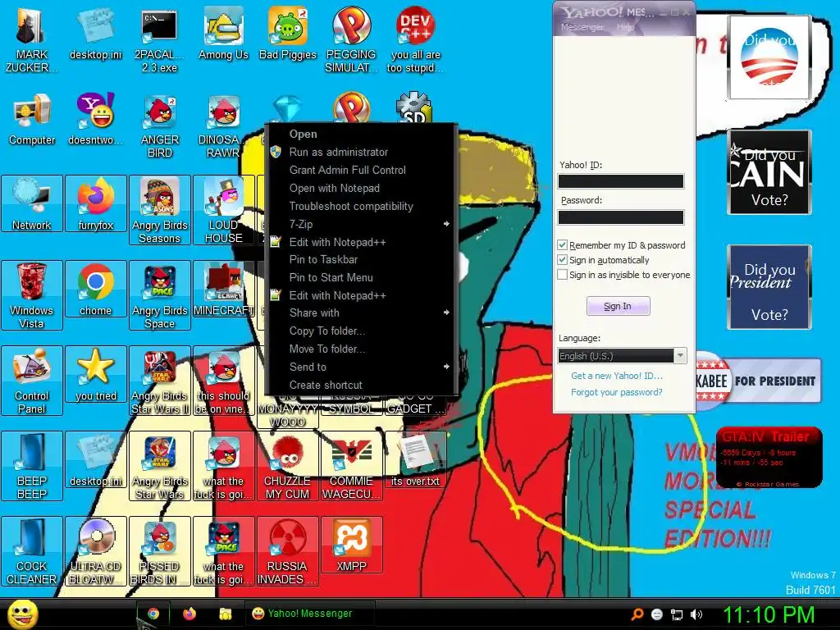Viewport: 840px width, 630px height.
Task: Expand the 7-Zip submenu
Action: (x=361, y=224)
